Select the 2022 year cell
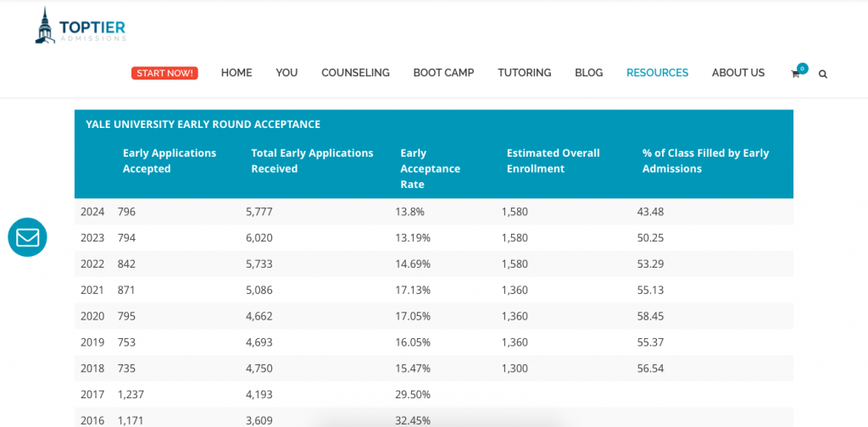 click(92, 263)
